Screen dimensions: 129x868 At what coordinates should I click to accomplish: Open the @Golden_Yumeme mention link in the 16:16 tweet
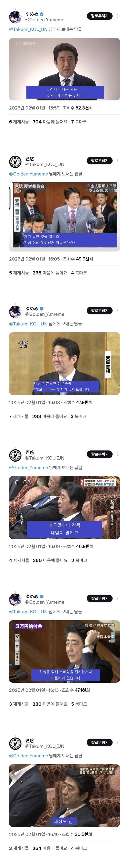pyautogui.click(x=28, y=756)
